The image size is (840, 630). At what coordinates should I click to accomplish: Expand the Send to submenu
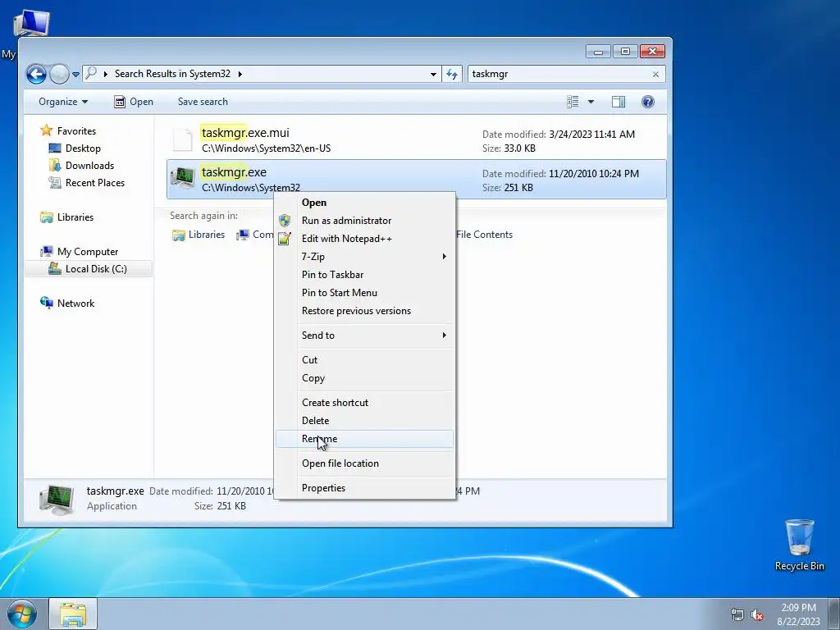(364, 336)
